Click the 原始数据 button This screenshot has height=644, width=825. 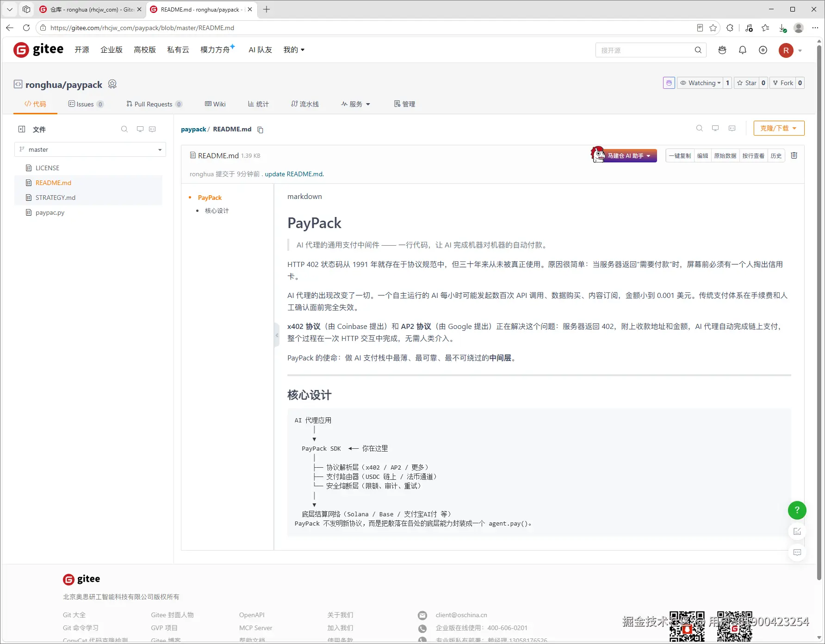click(x=725, y=155)
